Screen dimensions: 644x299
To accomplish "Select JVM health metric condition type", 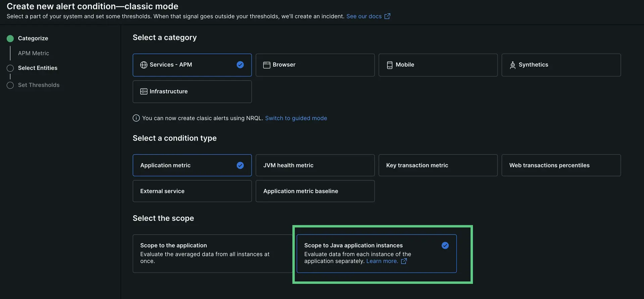I will click(x=315, y=165).
